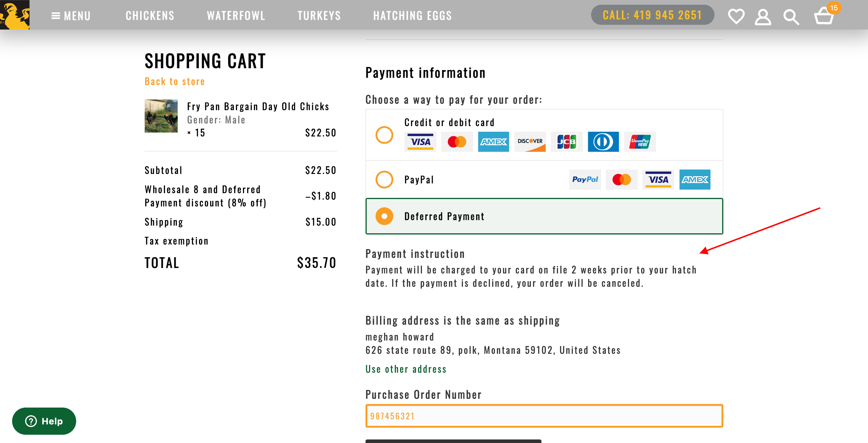Click the UnionPay card icon
The width and height of the screenshot is (868, 443).
coord(639,141)
